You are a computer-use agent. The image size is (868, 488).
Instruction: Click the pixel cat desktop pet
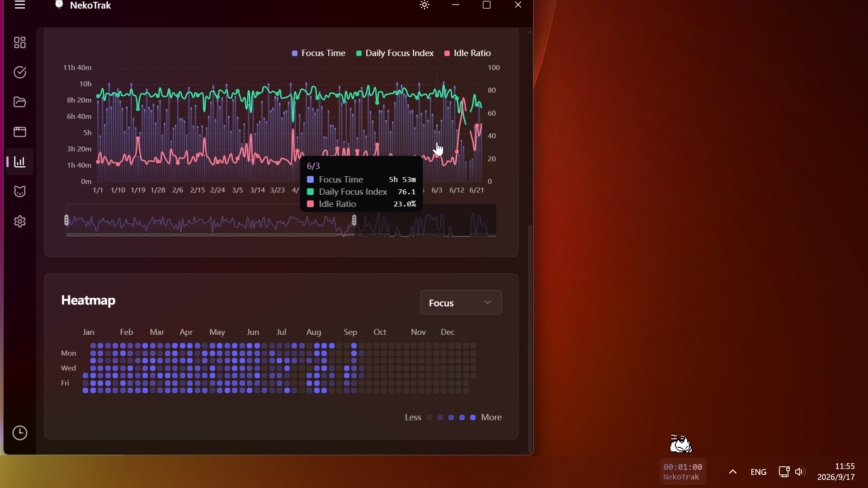click(681, 444)
